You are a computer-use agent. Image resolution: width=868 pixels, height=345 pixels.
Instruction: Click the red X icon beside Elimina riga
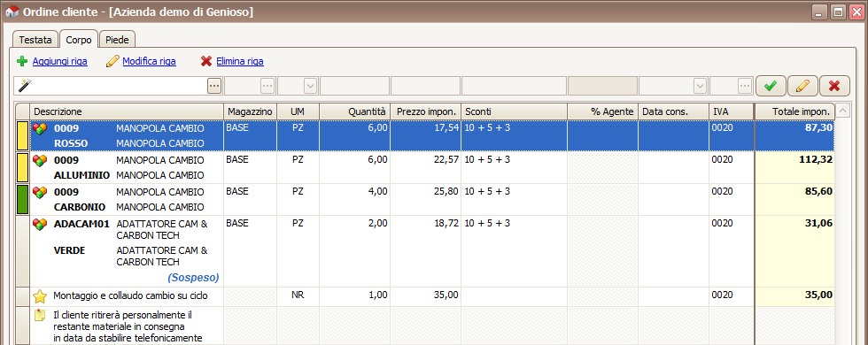[205, 61]
